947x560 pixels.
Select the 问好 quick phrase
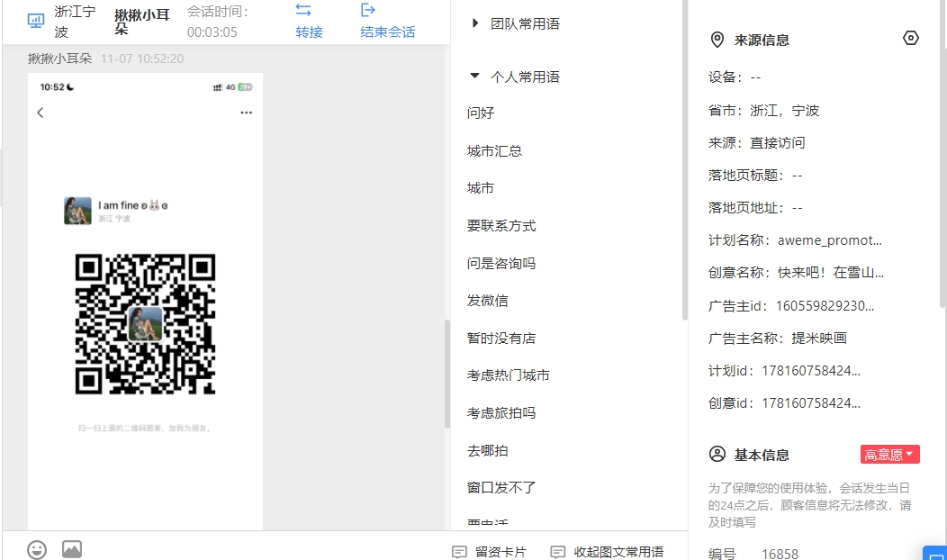pos(480,113)
